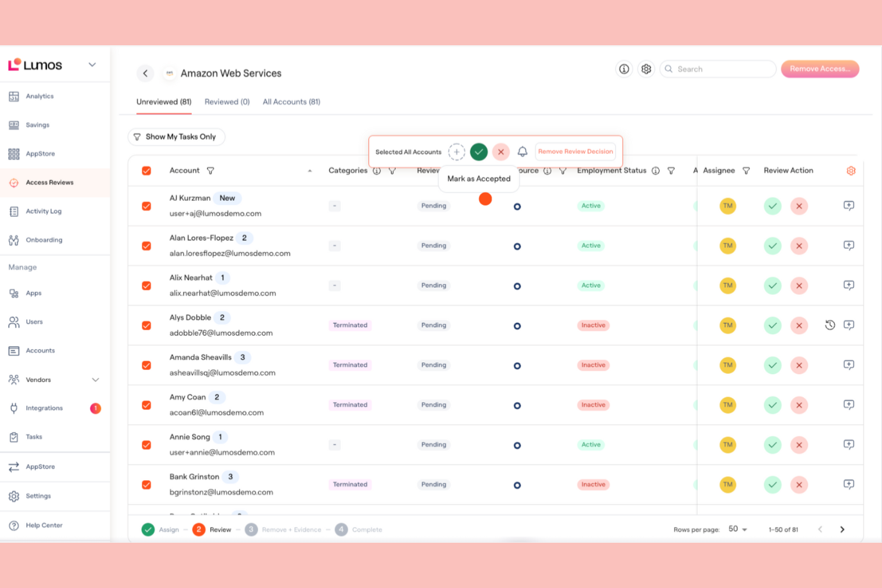Open the All Accounts tab
The width and height of the screenshot is (882, 588).
[291, 101]
